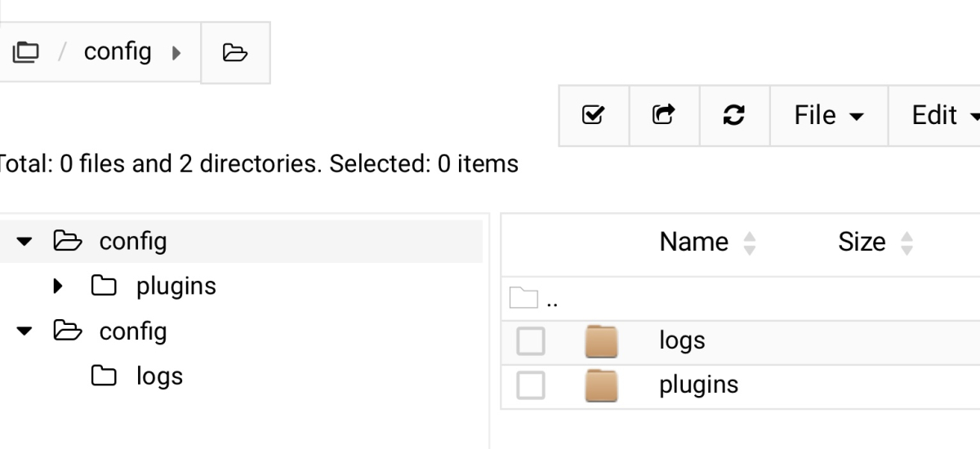Tick the checkbox for logs row

pyautogui.click(x=531, y=341)
